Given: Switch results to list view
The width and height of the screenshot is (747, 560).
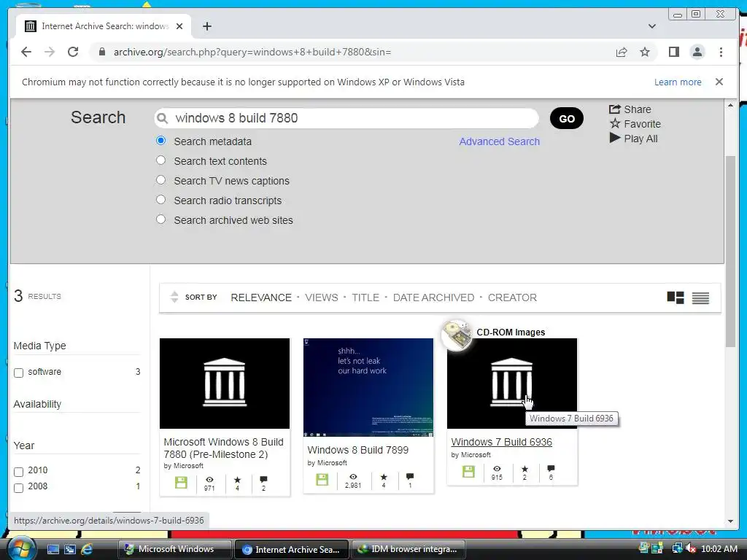Looking at the screenshot, I should pyautogui.click(x=700, y=298).
